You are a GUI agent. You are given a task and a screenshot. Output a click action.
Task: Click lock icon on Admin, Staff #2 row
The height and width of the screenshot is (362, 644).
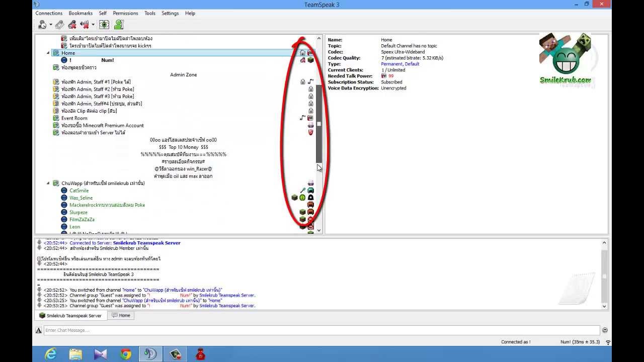coord(310,89)
